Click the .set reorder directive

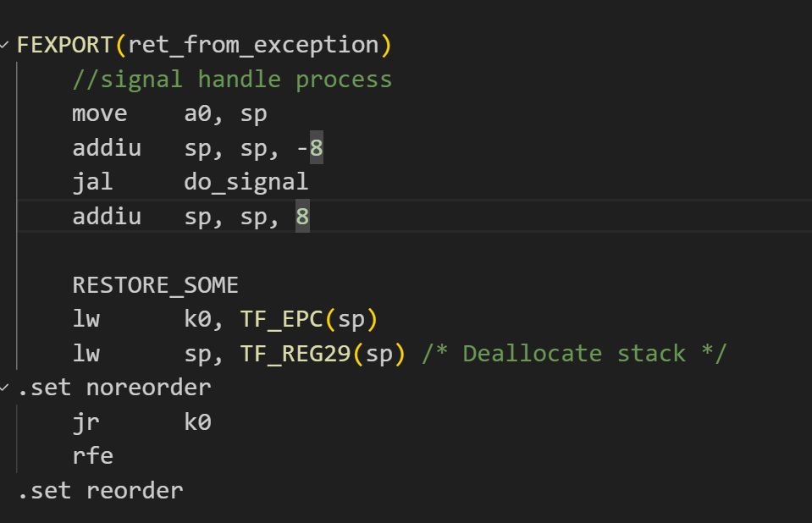click(101, 491)
